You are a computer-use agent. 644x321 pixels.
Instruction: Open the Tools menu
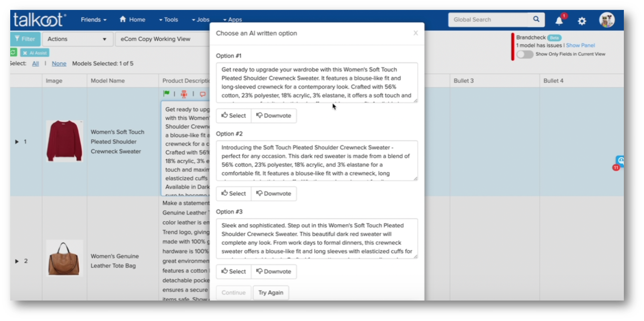(x=168, y=20)
